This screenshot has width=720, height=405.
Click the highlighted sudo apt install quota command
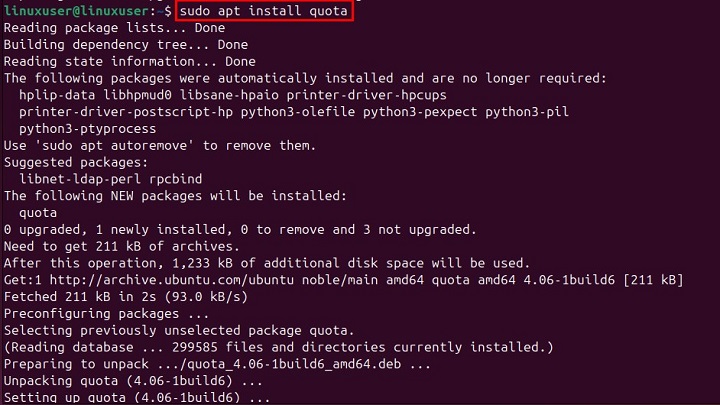click(x=266, y=12)
